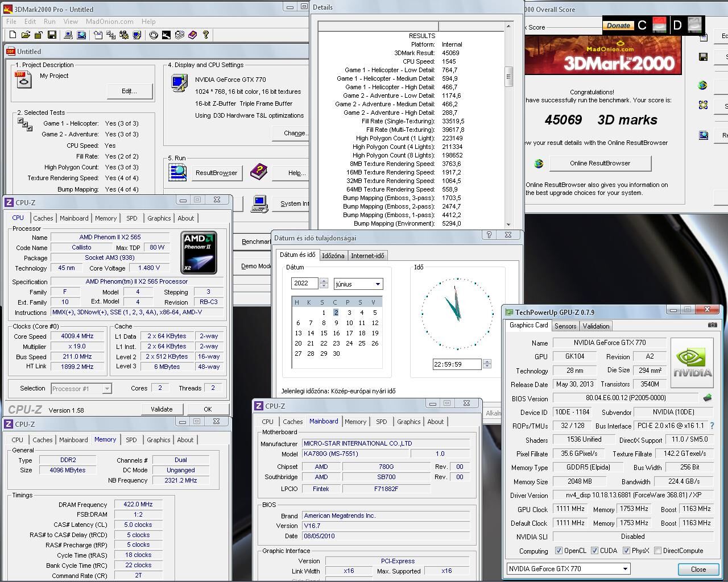Switch to the Időzóna tab

coord(333,256)
